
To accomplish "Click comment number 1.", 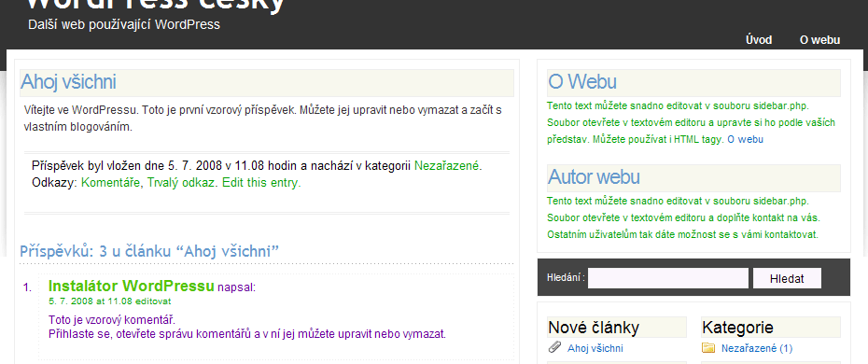I will tap(27, 287).
